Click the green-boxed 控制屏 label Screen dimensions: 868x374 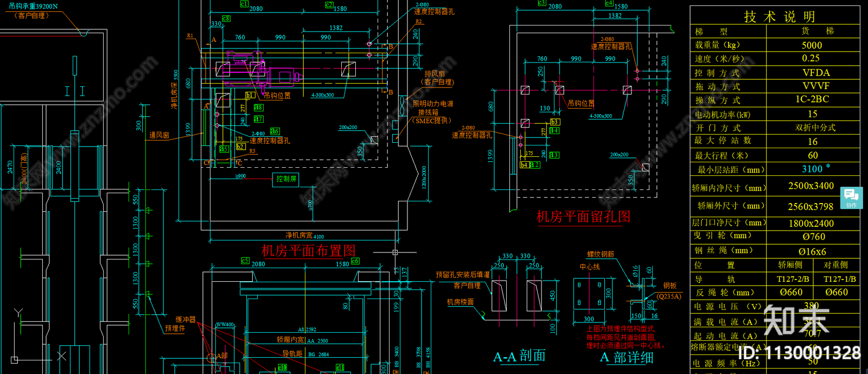tap(286, 179)
